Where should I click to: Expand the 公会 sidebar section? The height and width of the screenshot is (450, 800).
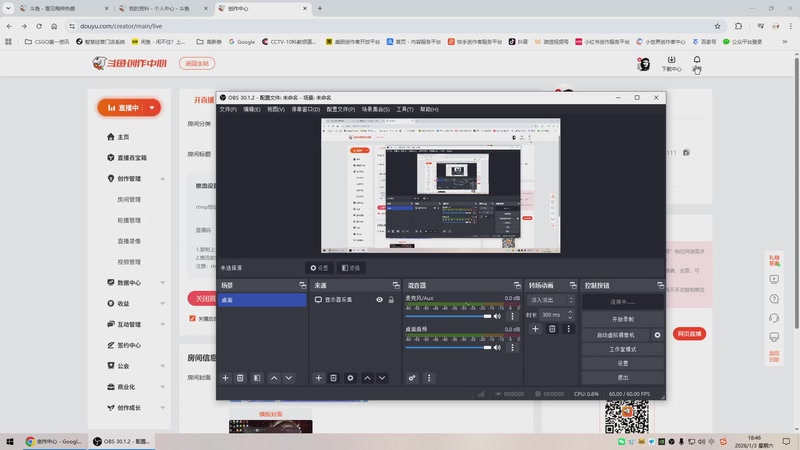(162, 366)
